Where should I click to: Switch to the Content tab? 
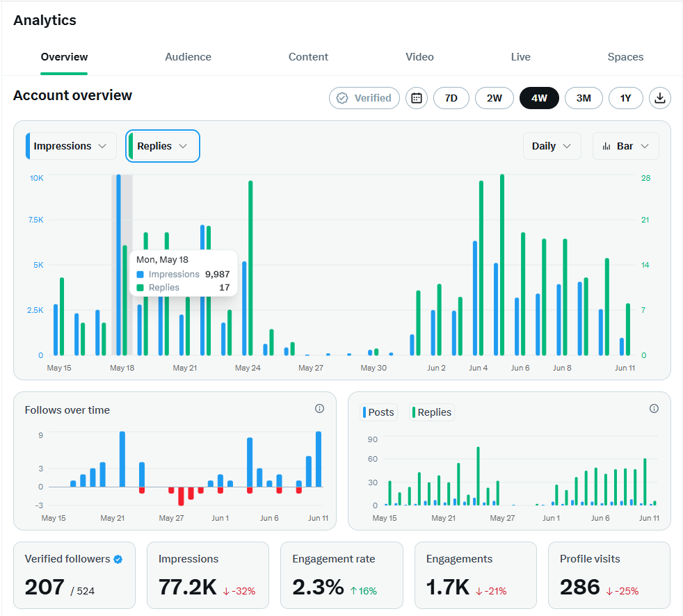tap(308, 57)
